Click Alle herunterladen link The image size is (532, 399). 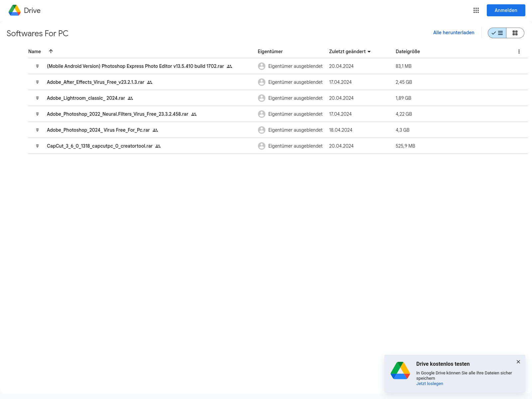point(454,33)
